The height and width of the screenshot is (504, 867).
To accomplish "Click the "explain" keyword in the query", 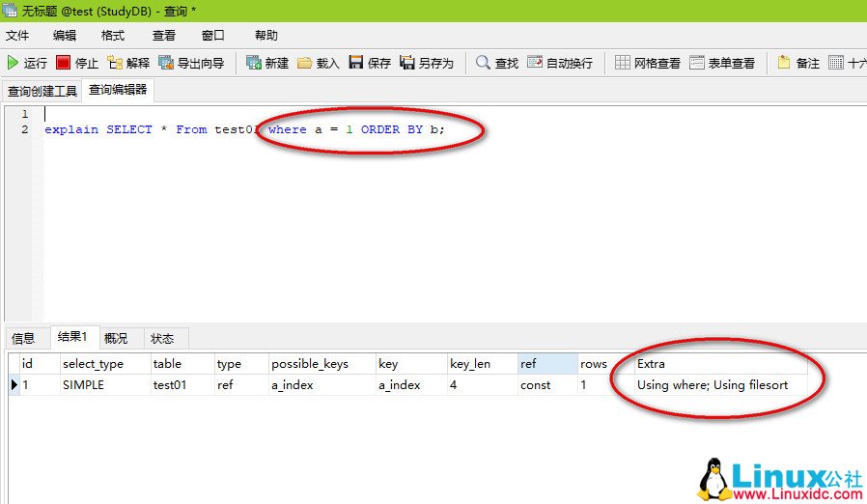I will click(71, 129).
